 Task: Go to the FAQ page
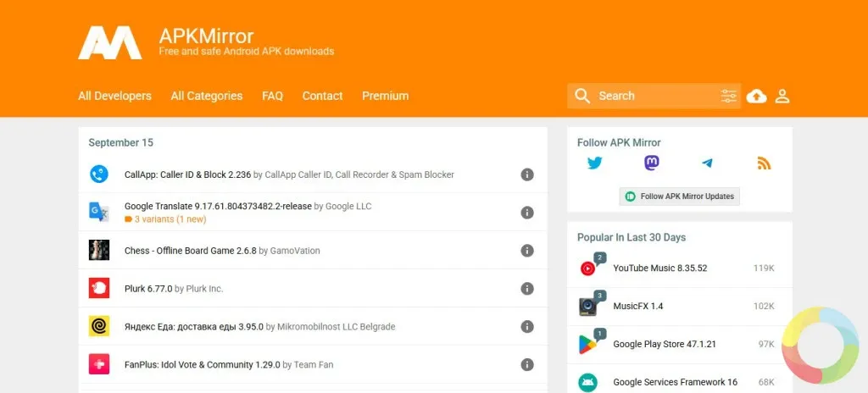pos(272,96)
